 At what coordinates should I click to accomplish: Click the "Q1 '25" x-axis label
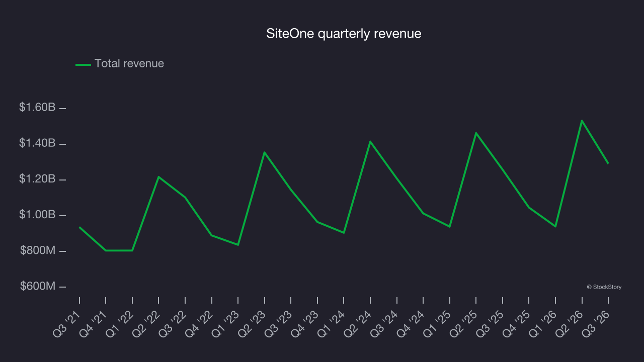pos(437,324)
